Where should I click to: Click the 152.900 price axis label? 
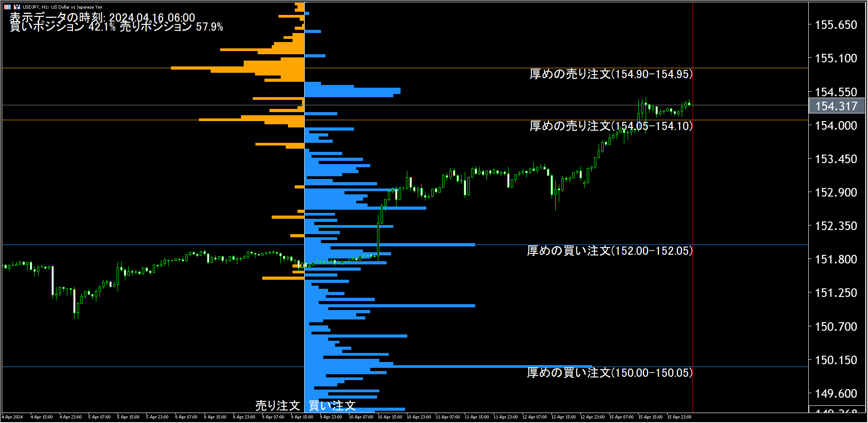click(836, 193)
